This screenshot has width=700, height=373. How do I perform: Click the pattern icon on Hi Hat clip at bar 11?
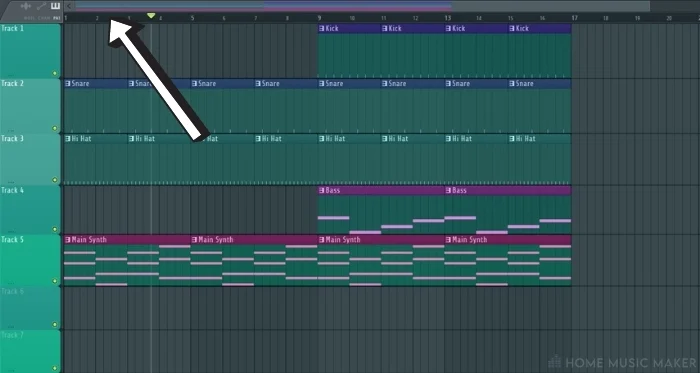pyautogui.click(x=385, y=139)
